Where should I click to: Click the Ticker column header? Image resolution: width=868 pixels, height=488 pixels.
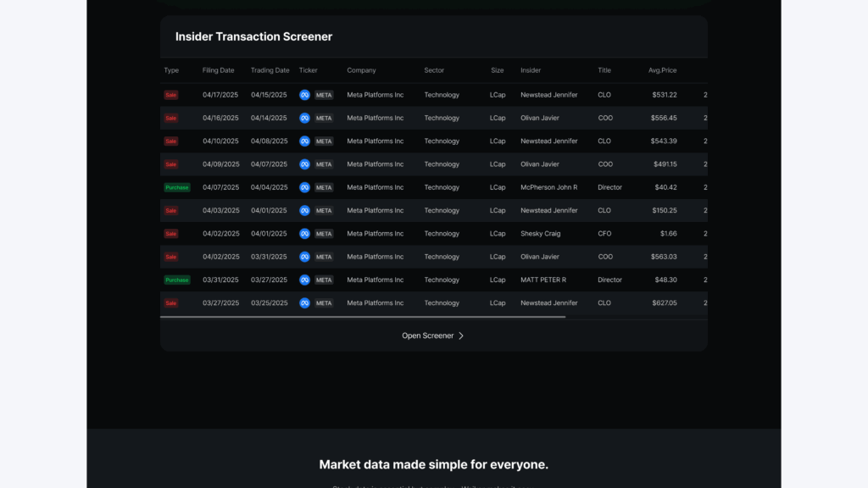point(308,70)
